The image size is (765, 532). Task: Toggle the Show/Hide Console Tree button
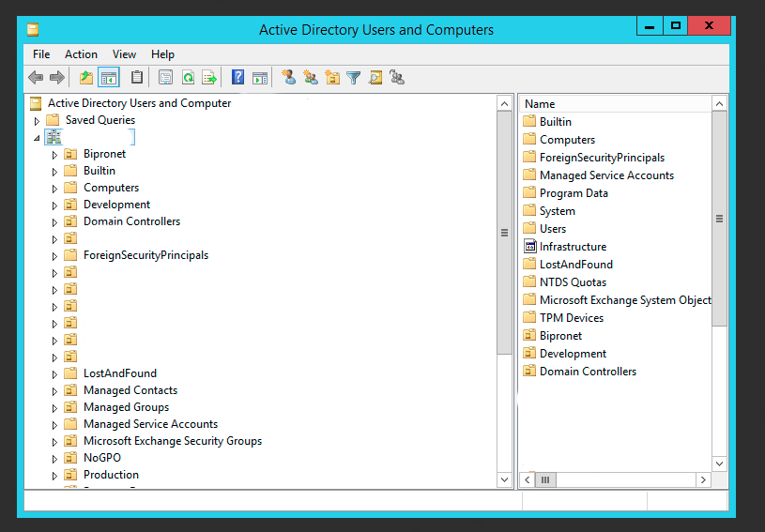(x=109, y=78)
